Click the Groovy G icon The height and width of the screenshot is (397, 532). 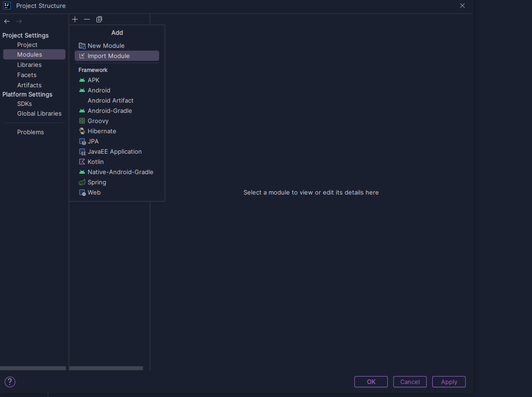82,121
